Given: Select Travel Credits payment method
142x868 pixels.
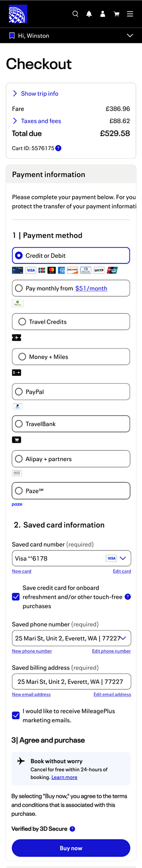Looking at the screenshot, I should 71,321.
